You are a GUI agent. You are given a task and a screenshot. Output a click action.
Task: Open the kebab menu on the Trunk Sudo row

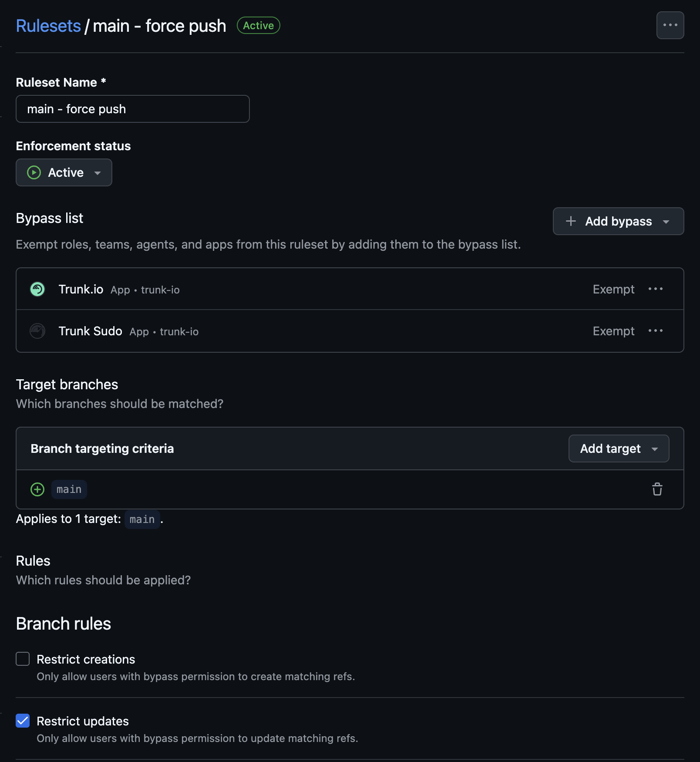point(656,331)
